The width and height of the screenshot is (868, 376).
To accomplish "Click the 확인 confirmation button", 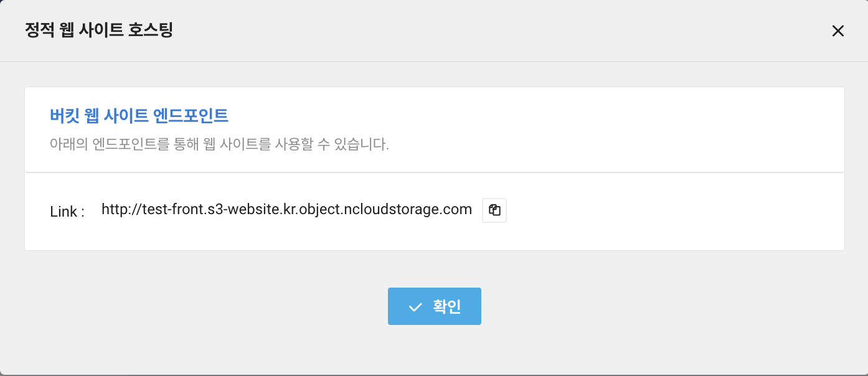I will [x=435, y=306].
